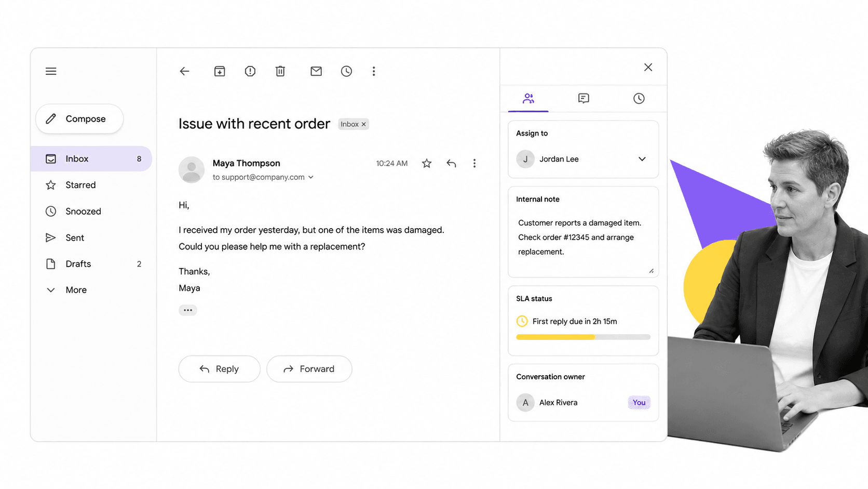
Task: Open Assign to Jordan Lee dropdown
Action: tap(583, 159)
